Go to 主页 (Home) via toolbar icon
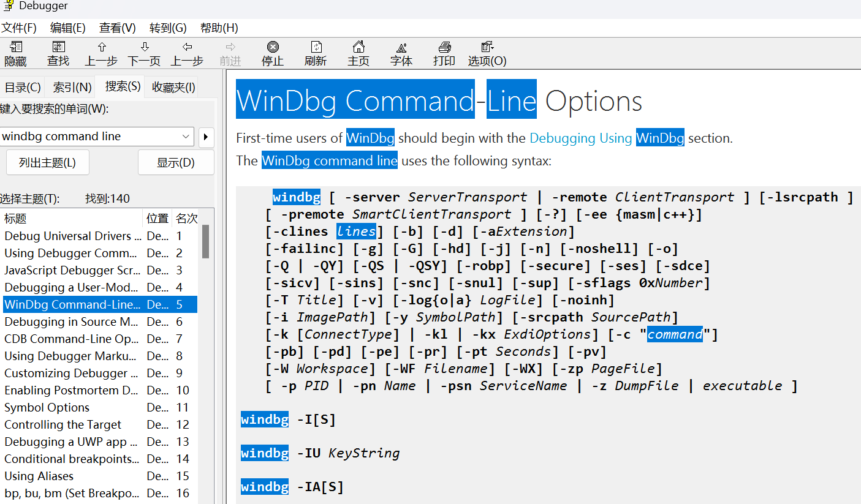Viewport: 861px width, 504px height. tap(358, 54)
